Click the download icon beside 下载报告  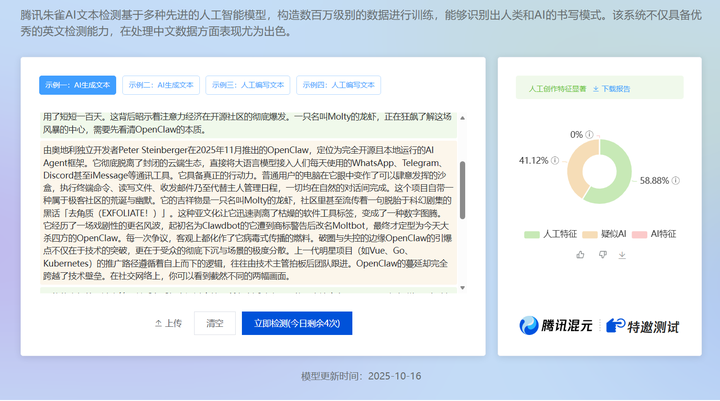pyautogui.click(x=596, y=89)
